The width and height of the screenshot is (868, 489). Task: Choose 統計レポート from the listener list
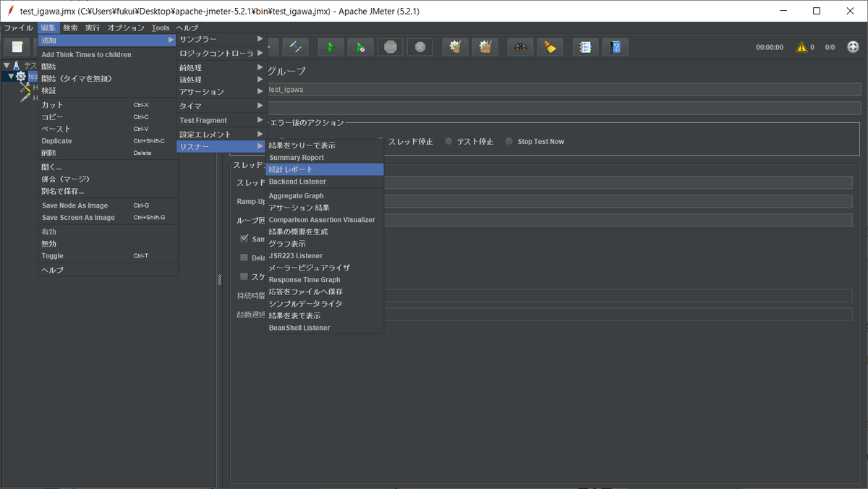pos(325,169)
